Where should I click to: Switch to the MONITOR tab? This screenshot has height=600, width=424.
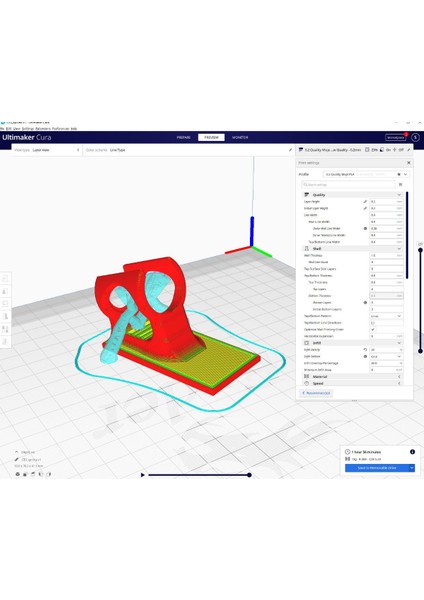(x=240, y=137)
